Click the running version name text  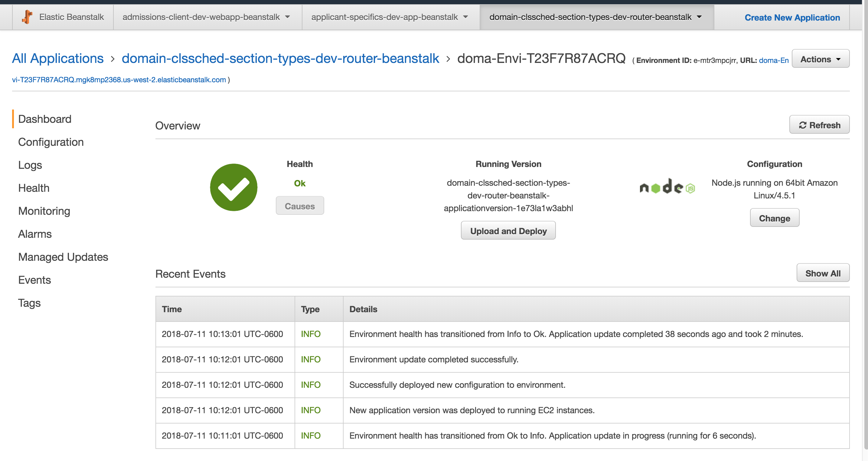(508, 195)
